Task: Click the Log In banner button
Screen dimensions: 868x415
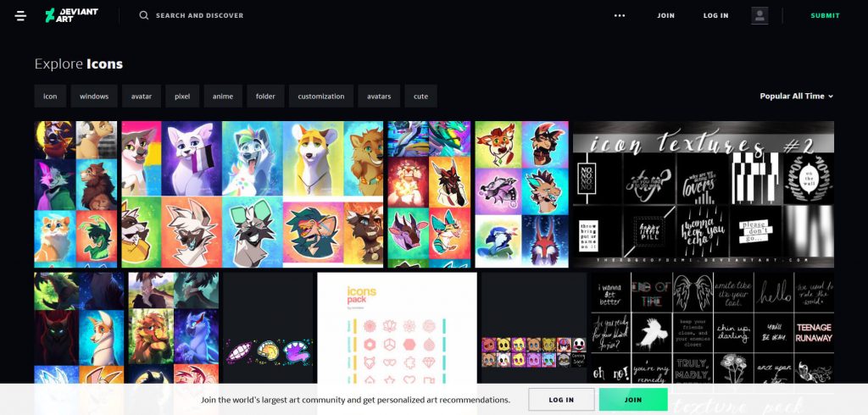Action: [561, 400]
